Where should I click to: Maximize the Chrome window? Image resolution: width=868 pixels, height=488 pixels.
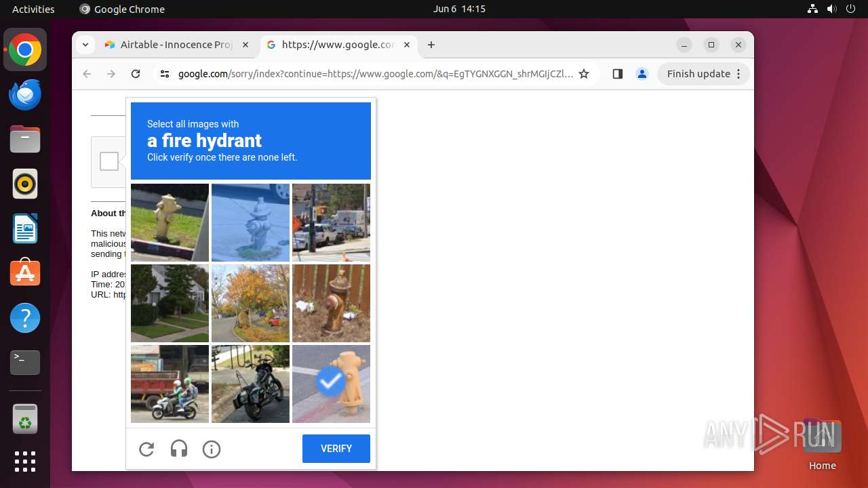pos(711,45)
